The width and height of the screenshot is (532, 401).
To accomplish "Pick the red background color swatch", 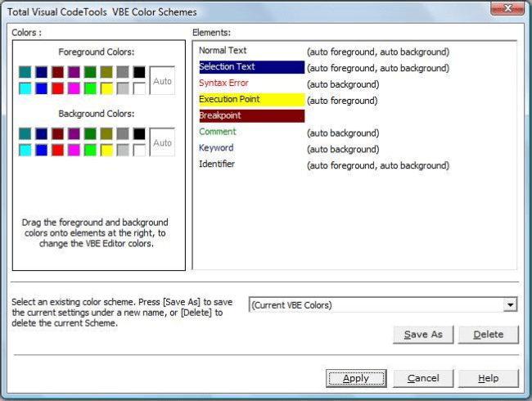I will click(x=57, y=151).
